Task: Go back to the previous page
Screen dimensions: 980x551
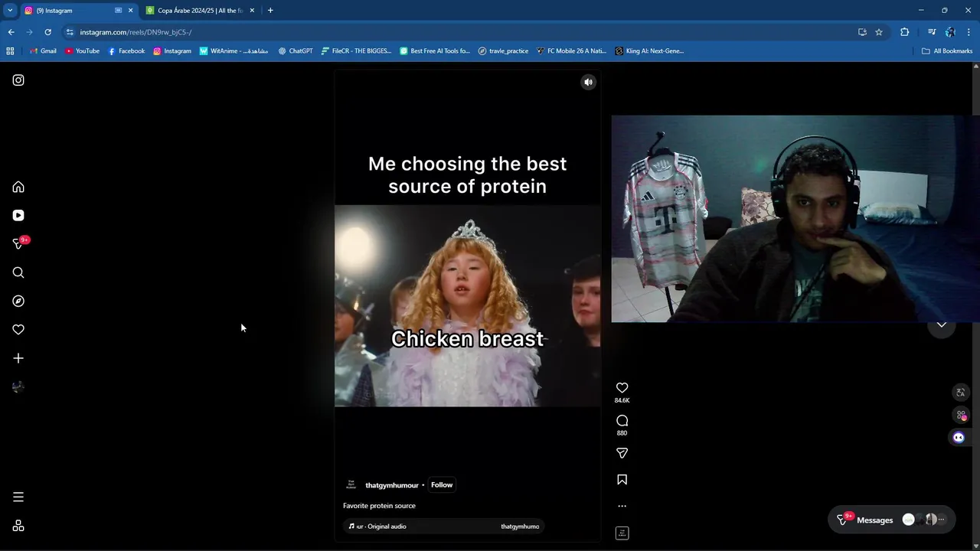Action: point(11,32)
